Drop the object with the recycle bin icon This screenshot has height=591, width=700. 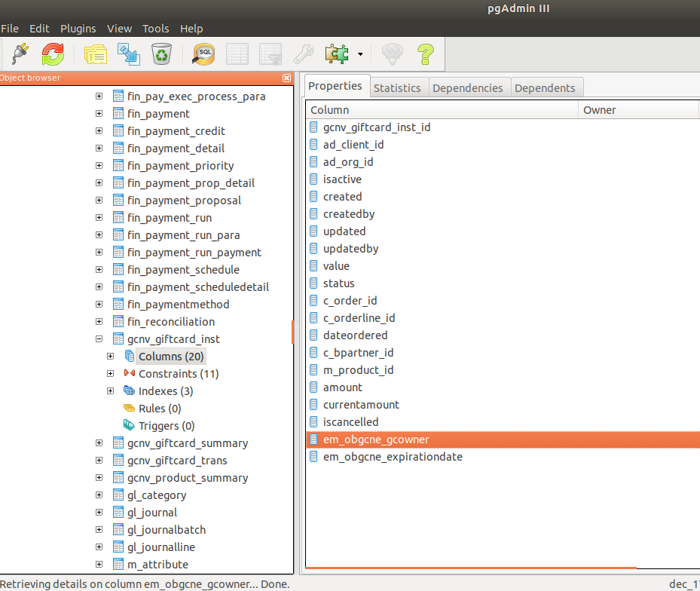tap(162, 54)
